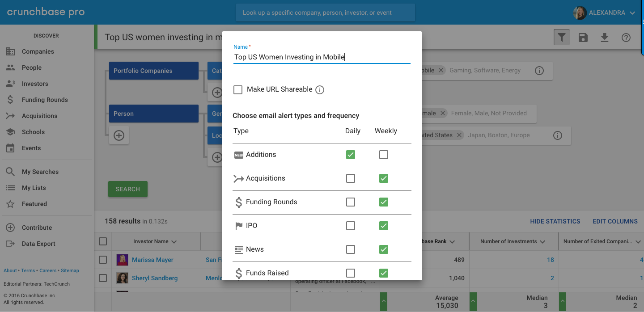The width and height of the screenshot is (644, 312).
Task: Check Daily alerts for Funds Raised
Action: (x=351, y=273)
